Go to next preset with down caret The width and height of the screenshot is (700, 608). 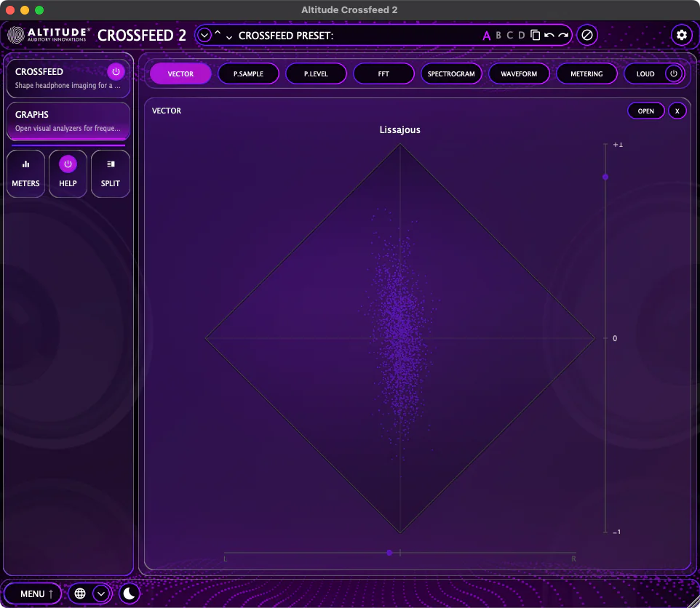tap(229, 38)
